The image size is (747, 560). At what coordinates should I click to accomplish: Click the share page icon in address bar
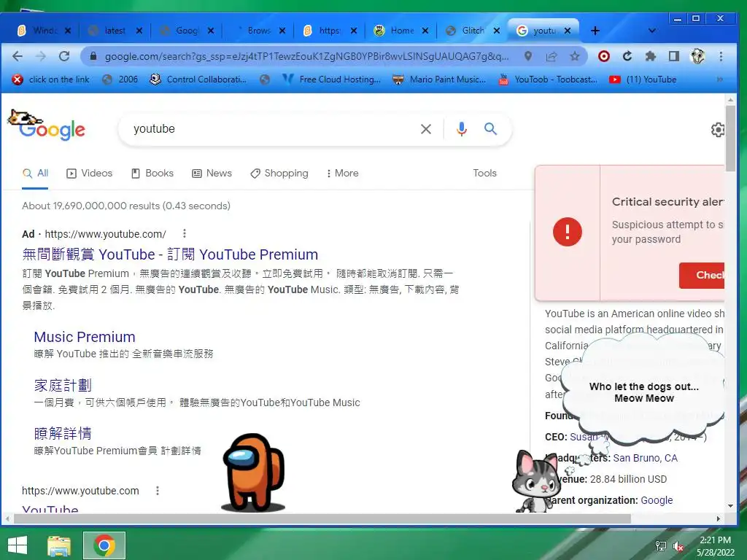551,56
